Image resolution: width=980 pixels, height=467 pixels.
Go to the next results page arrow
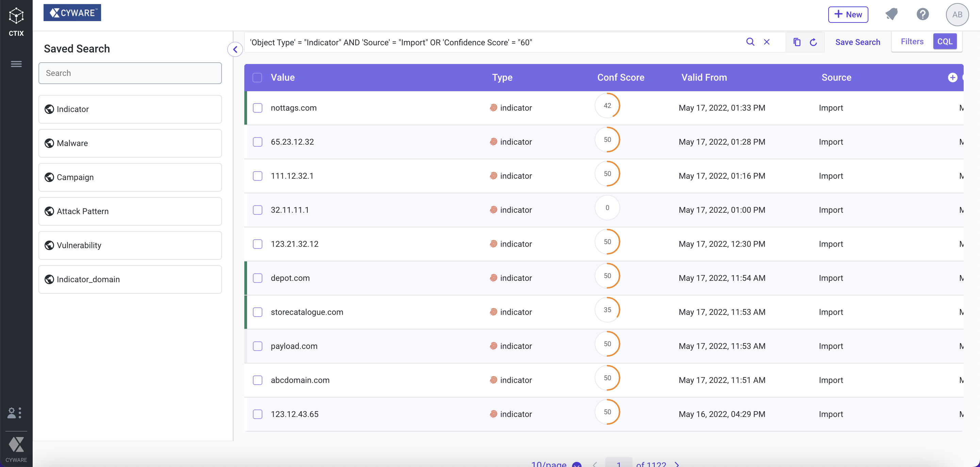(677, 464)
